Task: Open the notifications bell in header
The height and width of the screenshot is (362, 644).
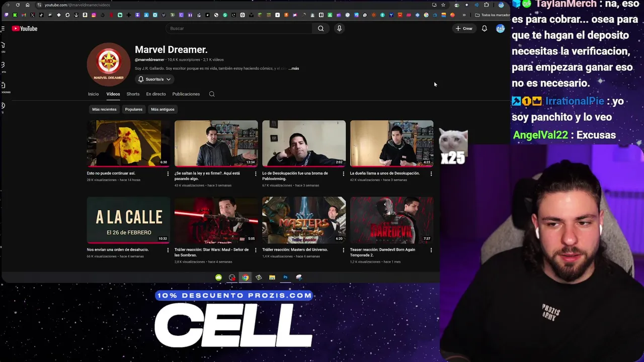Action: pos(484,29)
